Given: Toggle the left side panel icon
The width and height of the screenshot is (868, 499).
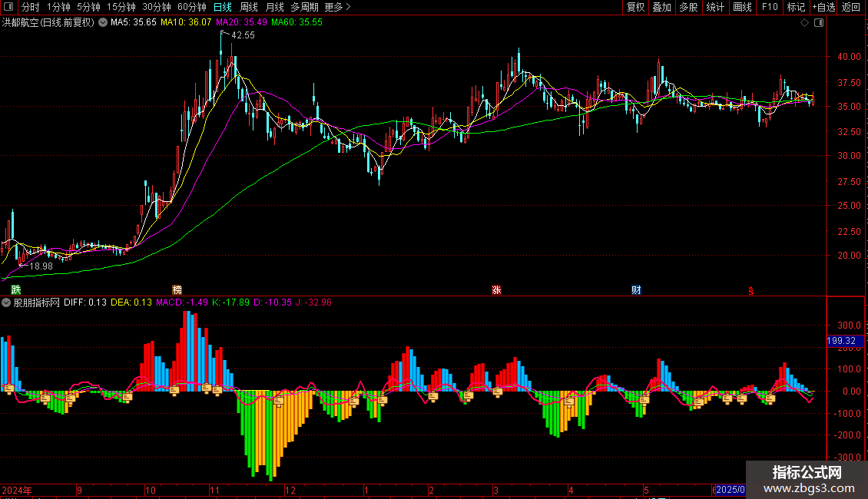Looking at the screenshot, I should pos(8,7).
